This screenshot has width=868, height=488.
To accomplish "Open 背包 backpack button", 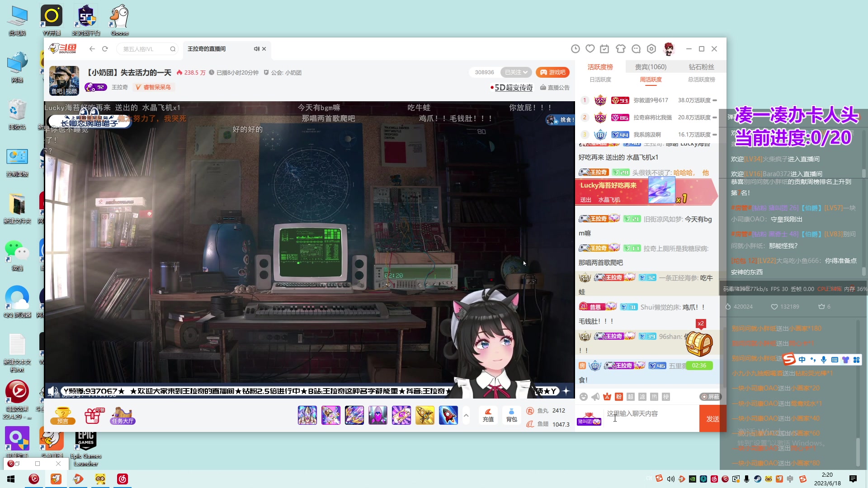I will (511, 415).
